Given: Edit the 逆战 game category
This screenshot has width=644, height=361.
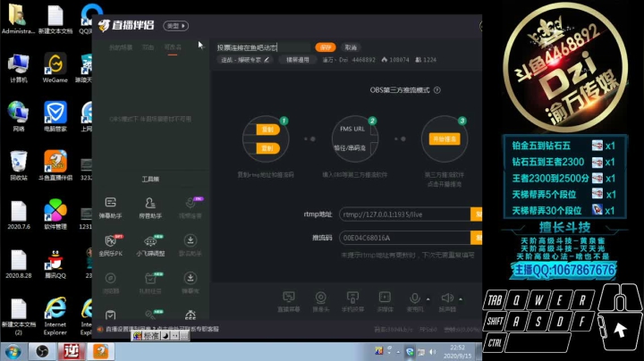Looking at the screenshot, I should [x=245, y=60].
